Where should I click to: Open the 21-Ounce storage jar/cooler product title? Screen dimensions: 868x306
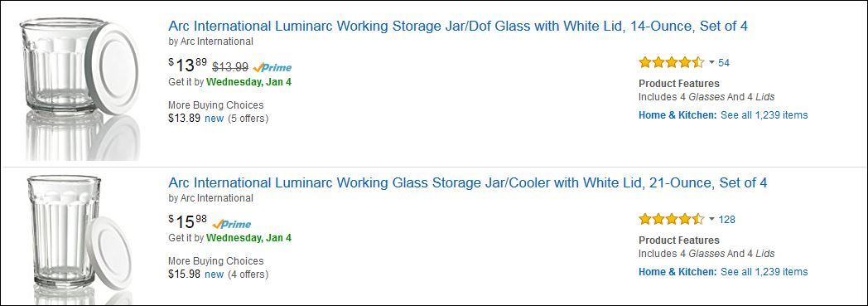tap(468, 183)
